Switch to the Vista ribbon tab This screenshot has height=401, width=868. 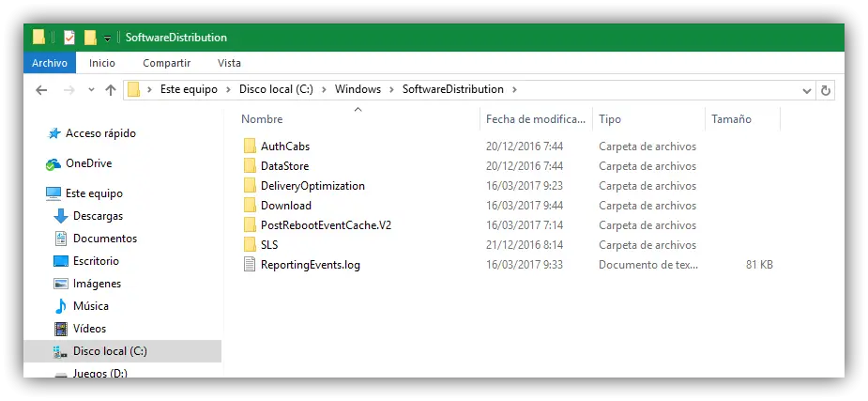[x=229, y=63]
